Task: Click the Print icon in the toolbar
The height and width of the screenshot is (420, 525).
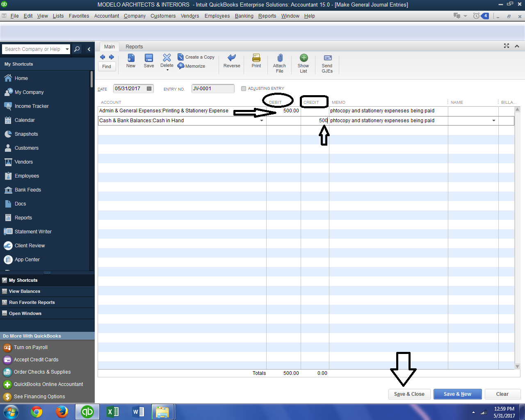Action: (x=256, y=62)
